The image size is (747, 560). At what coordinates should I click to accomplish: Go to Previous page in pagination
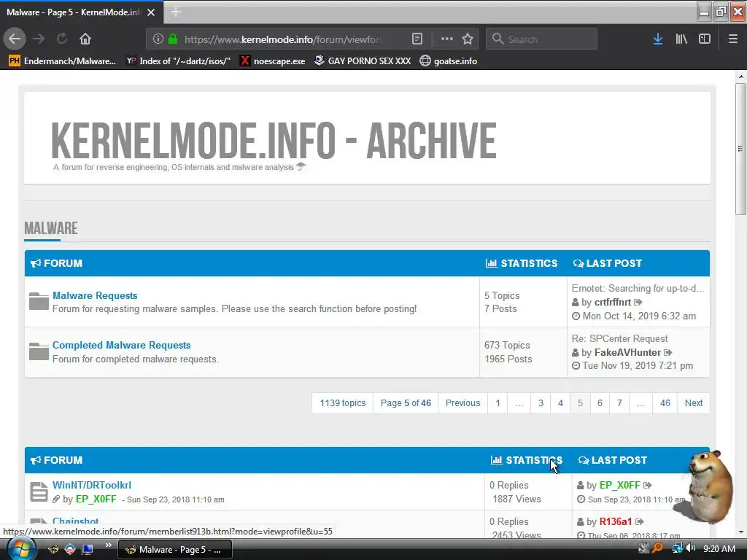462,402
